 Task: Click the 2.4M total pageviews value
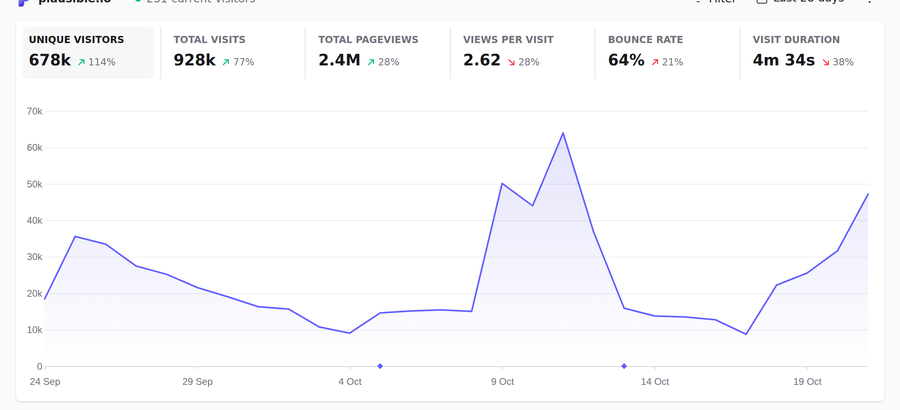click(x=339, y=60)
